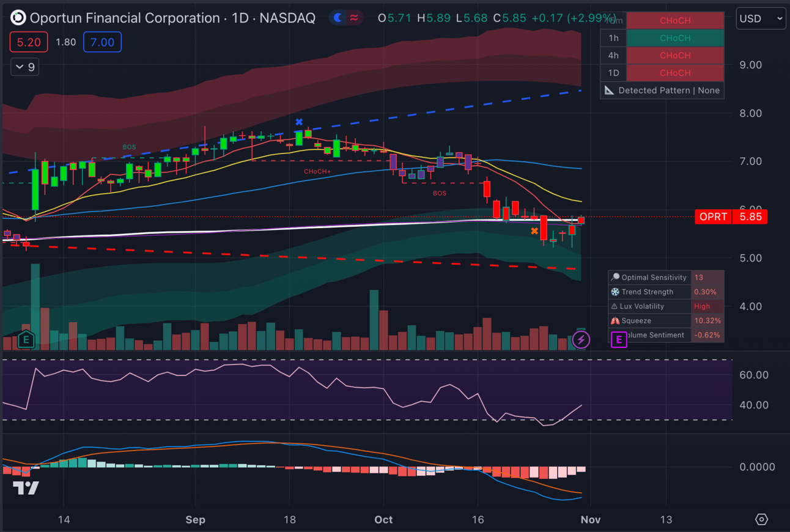Click the purple lightning bolt icon

pyautogui.click(x=581, y=339)
